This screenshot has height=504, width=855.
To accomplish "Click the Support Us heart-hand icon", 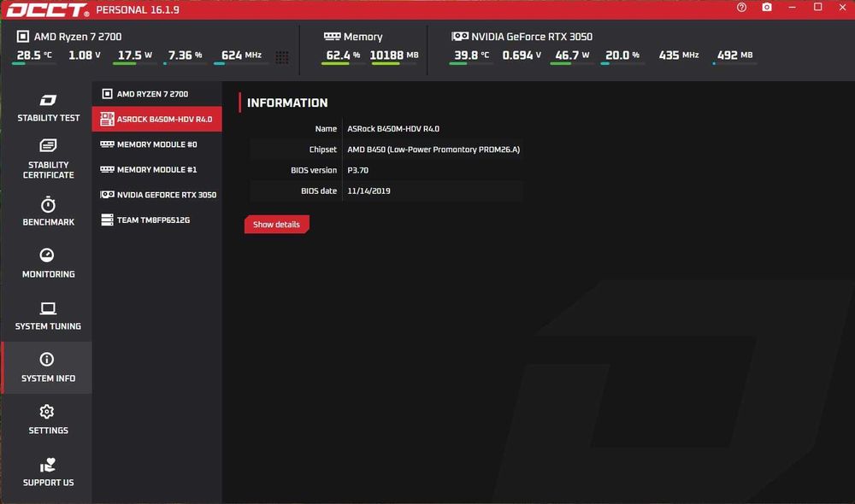I will [x=47, y=465].
